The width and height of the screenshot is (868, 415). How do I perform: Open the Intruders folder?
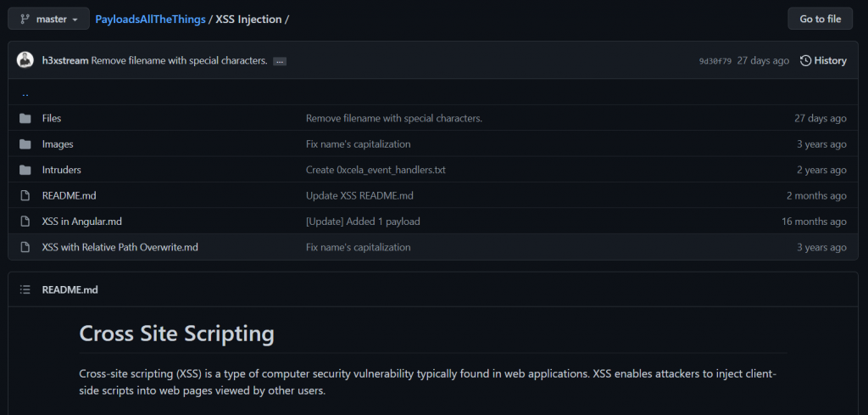pyautogui.click(x=61, y=170)
